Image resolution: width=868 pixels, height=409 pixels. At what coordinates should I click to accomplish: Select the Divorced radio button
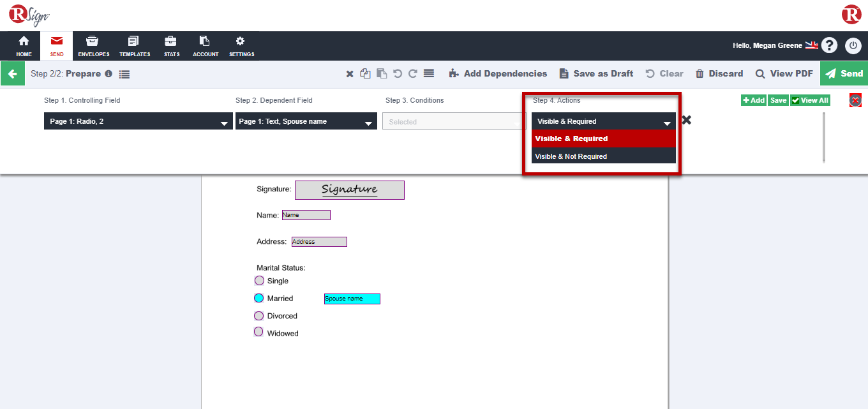click(259, 316)
